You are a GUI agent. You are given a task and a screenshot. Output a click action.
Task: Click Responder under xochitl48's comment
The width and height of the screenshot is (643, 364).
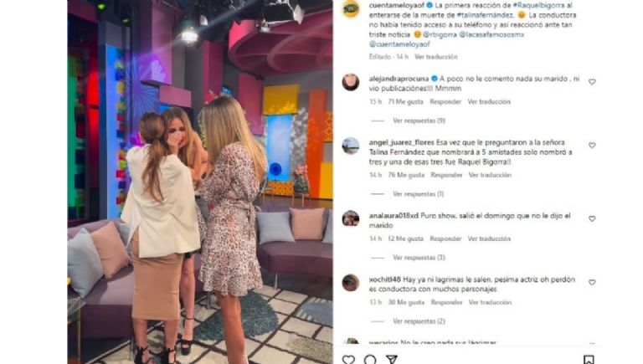[446, 302]
